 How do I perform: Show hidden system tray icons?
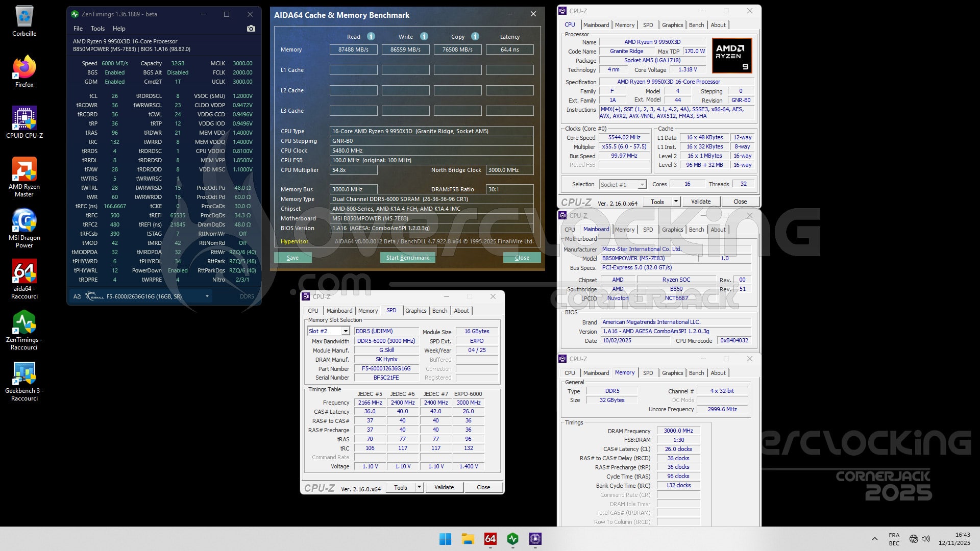point(874,539)
